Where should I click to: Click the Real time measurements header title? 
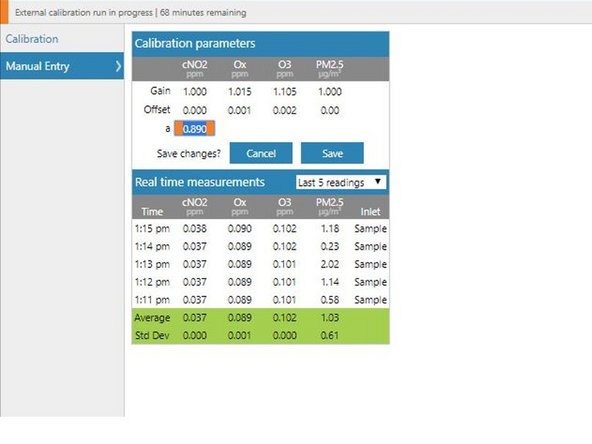pos(200,182)
